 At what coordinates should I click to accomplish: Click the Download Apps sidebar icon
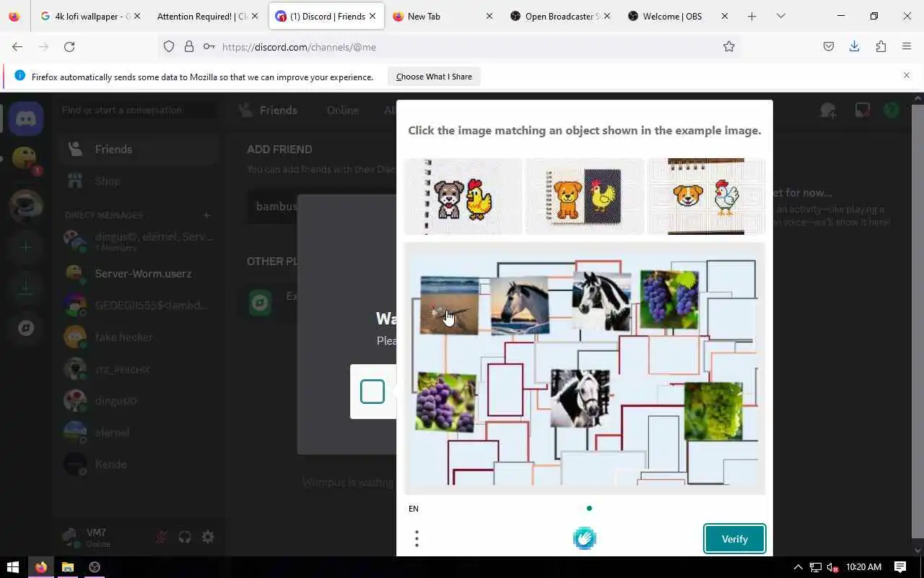26,288
